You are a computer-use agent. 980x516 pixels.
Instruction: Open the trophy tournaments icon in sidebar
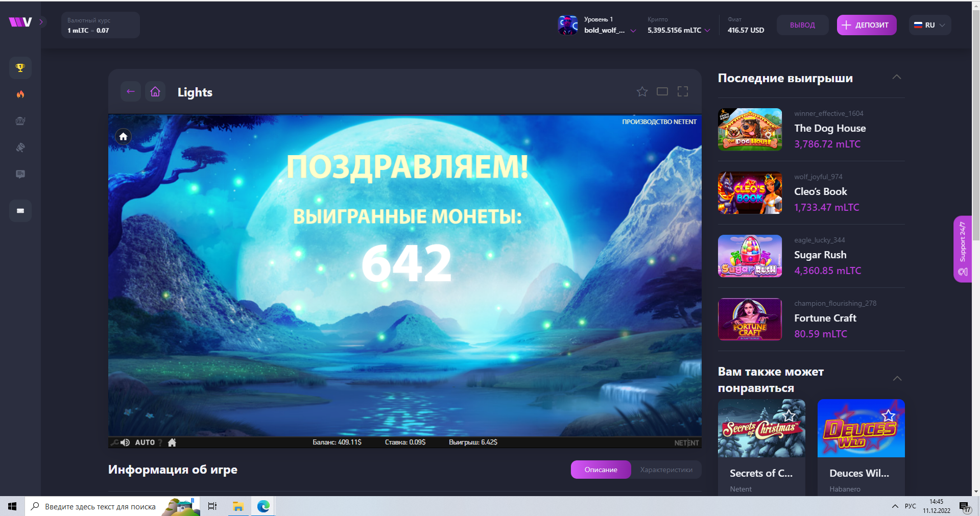[x=20, y=68]
